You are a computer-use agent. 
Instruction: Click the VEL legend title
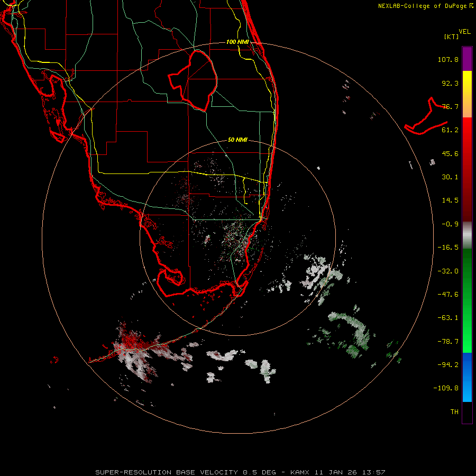pyautogui.click(x=464, y=32)
